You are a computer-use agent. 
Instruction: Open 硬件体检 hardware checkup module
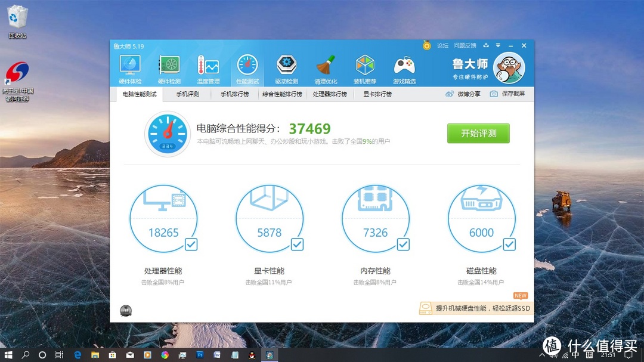pos(130,69)
